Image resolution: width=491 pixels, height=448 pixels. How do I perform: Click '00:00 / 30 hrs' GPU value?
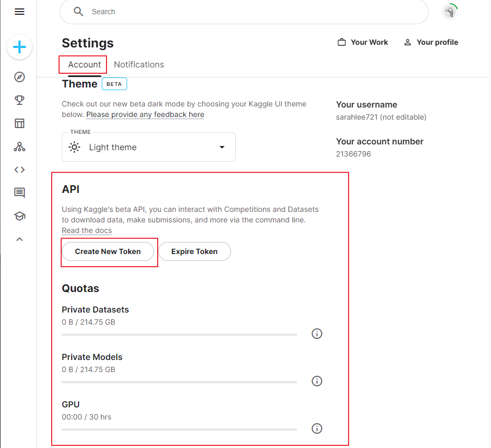coord(86,417)
